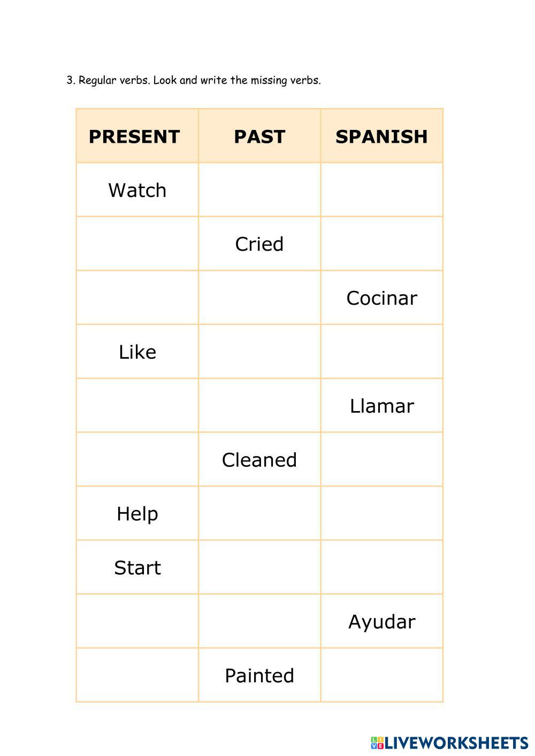Image resolution: width=535 pixels, height=756 pixels.
Task: Select the Spanish cell in the Help row
Action: pyautogui.click(x=381, y=513)
